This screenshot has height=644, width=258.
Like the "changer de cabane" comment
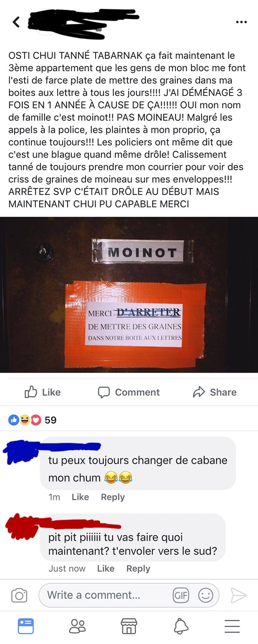tap(80, 497)
